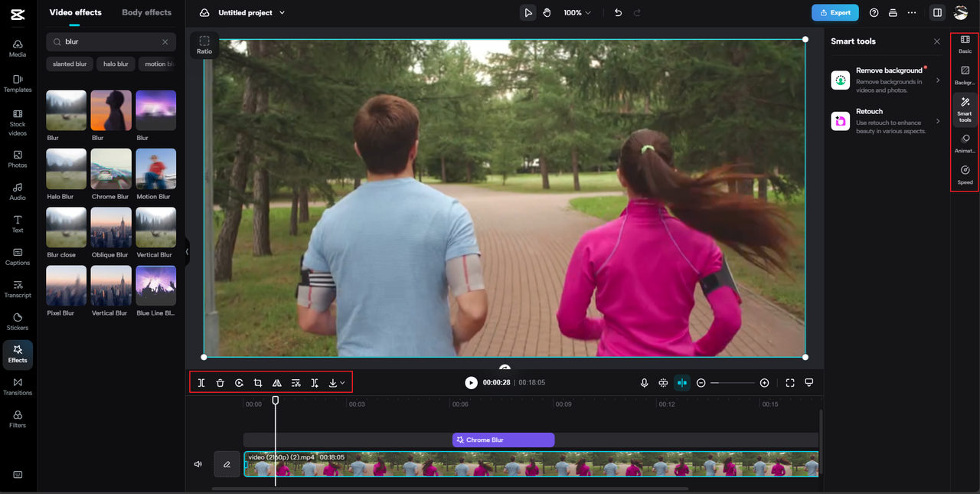Open the Media panel in sidebar

click(18, 48)
